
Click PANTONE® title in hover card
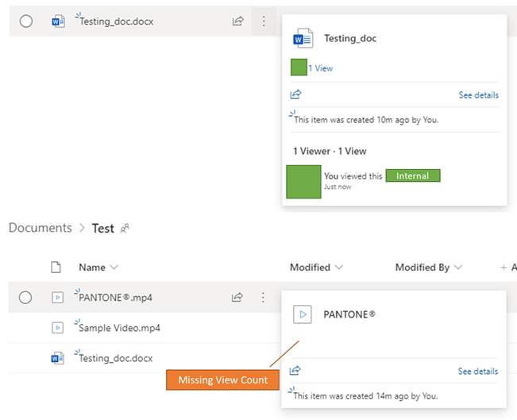349,314
